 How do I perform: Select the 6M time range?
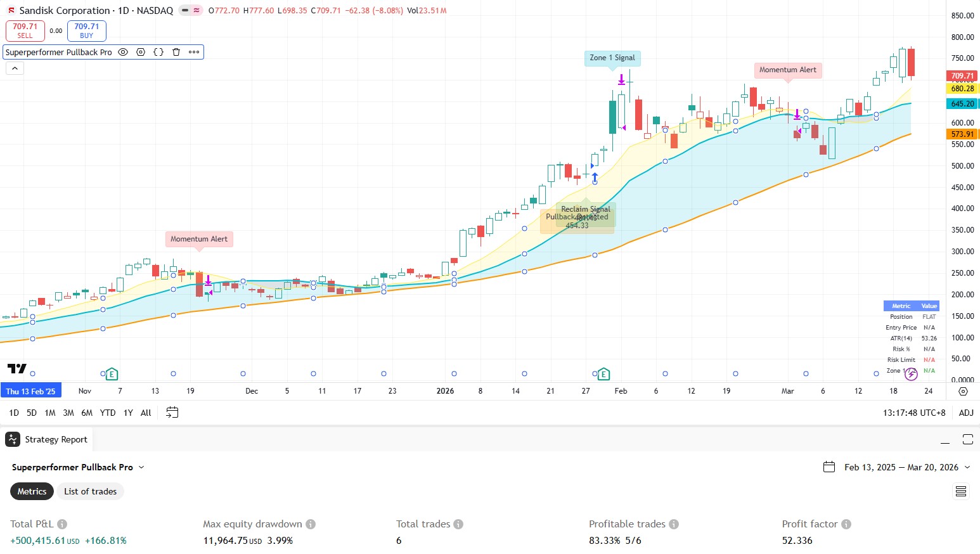[x=87, y=413]
